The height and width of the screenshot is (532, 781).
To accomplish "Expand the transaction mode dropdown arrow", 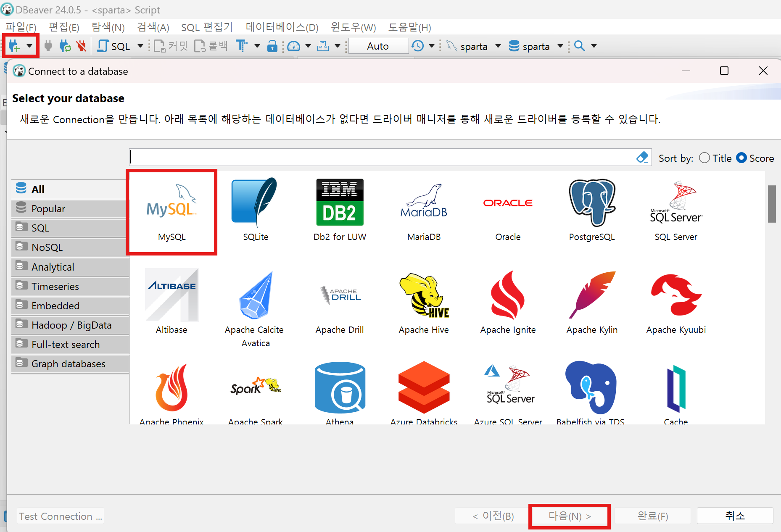I will coord(257,46).
